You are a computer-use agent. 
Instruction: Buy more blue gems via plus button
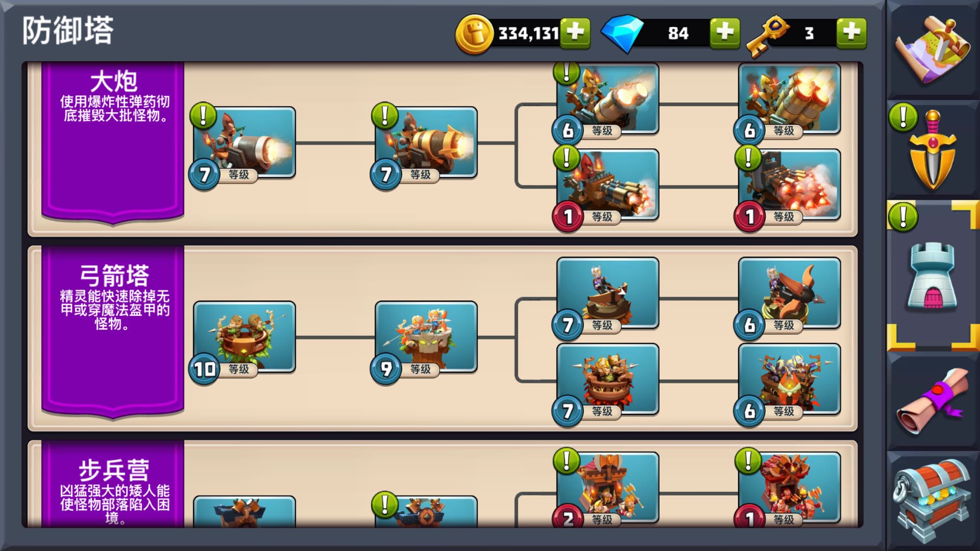tap(725, 33)
